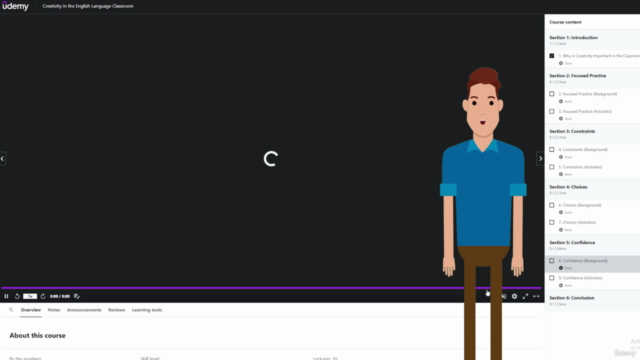The height and width of the screenshot is (360, 640).
Task: Select highlighted lecture 8 Confidence (Background)
Action: click(x=592, y=264)
